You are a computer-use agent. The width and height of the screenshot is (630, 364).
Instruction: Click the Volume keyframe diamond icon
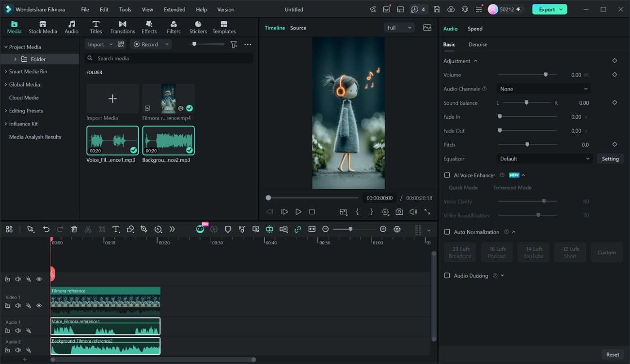coord(614,75)
